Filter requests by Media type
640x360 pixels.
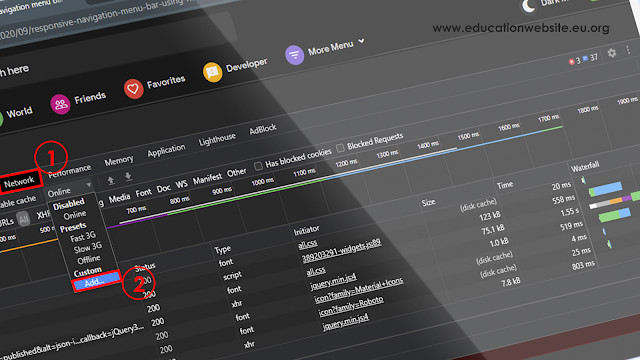tap(119, 198)
